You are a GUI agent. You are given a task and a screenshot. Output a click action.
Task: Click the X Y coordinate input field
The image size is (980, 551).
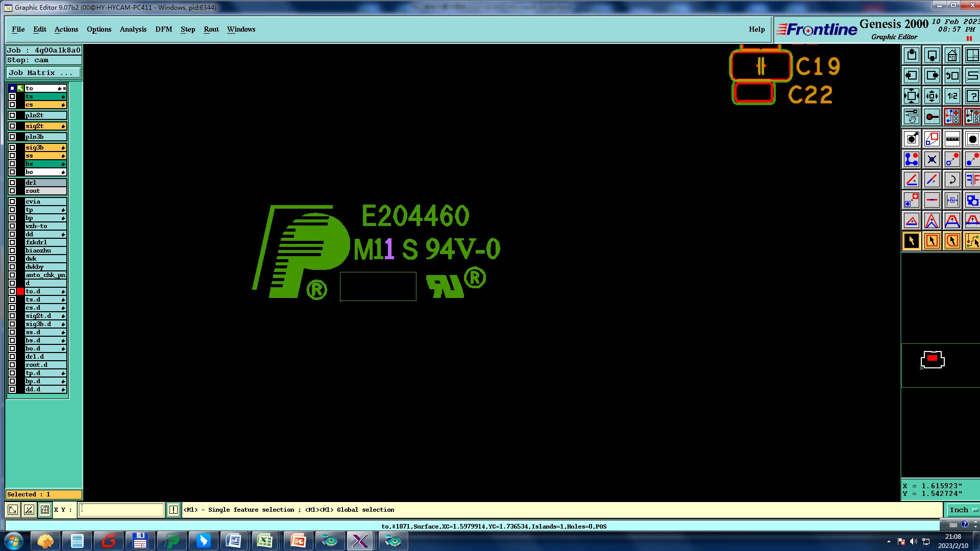[x=121, y=510]
